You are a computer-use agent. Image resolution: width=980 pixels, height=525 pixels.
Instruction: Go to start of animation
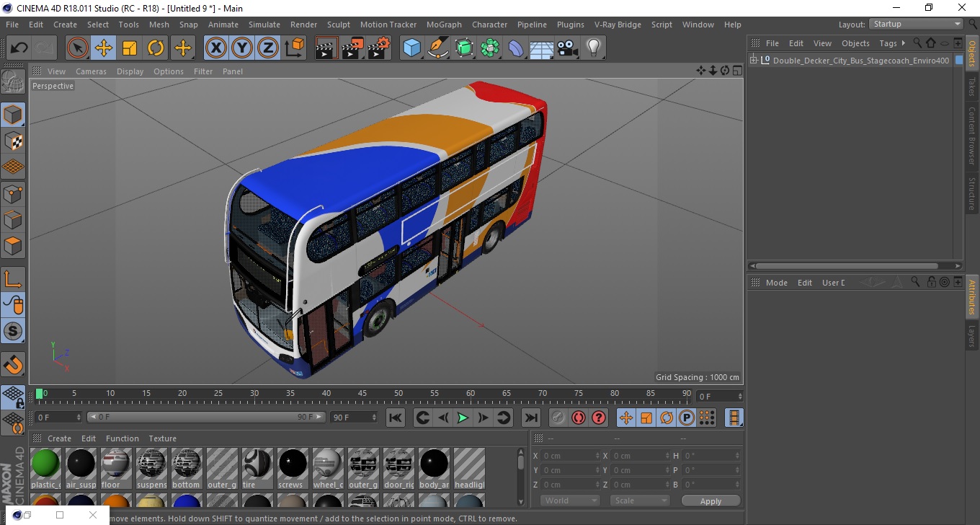[396, 418]
